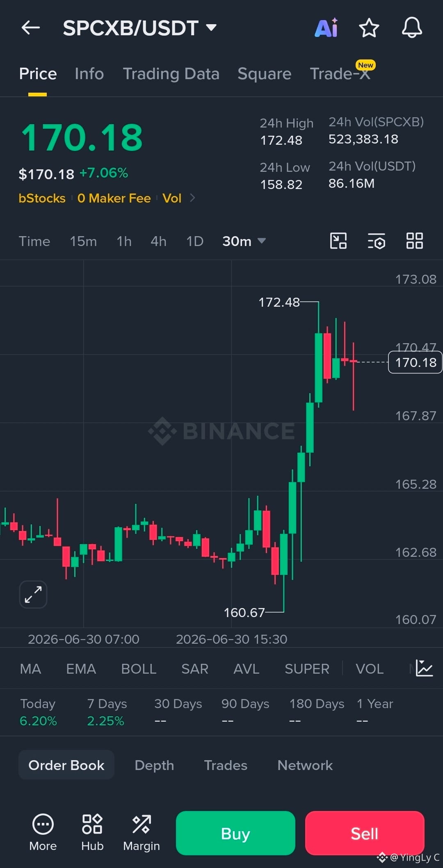The height and width of the screenshot is (868, 443).
Task: Toggle the VOL indicator
Action: (x=370, y=669)
